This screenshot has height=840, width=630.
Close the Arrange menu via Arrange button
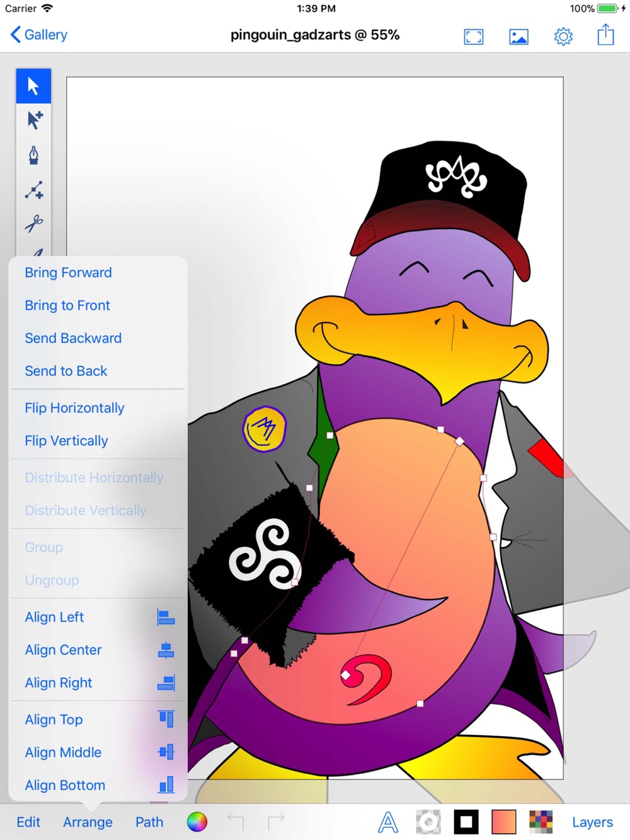pos(88,822)
